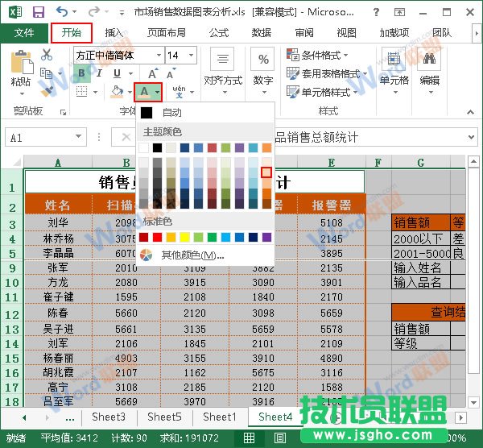Screen dimensions: 483x448
Task: Switch to the 插入 Insert tab
Action: pyautogui.click(x=114, y=32)
